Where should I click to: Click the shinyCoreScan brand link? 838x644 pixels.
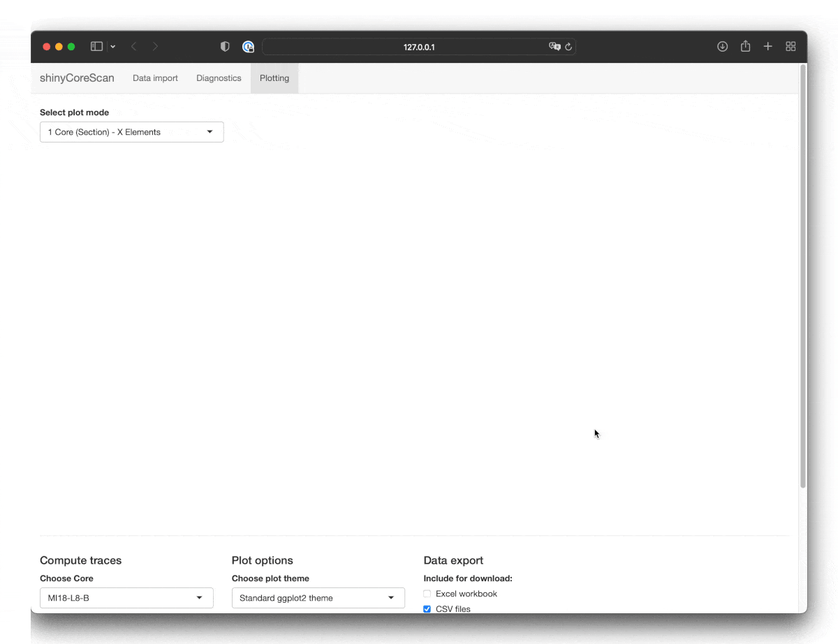[77, 78]
